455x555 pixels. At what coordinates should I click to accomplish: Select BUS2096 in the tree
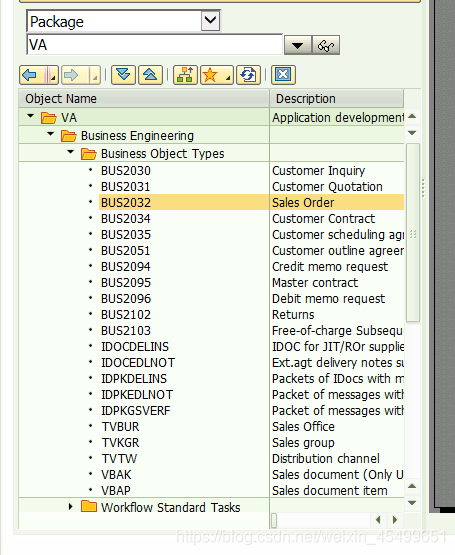tap(126, 298)
